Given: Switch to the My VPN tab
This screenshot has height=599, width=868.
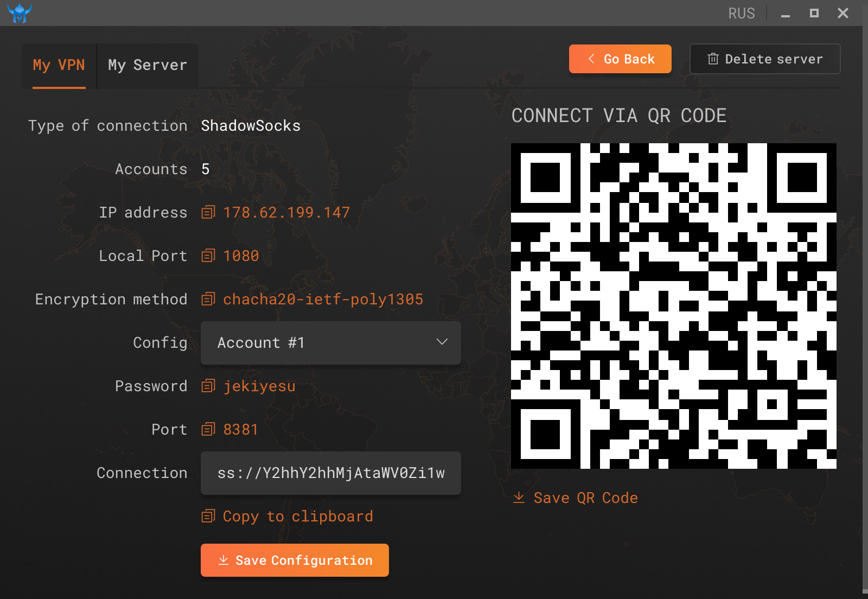Looking at the screenshot, I should pos(59,66).
